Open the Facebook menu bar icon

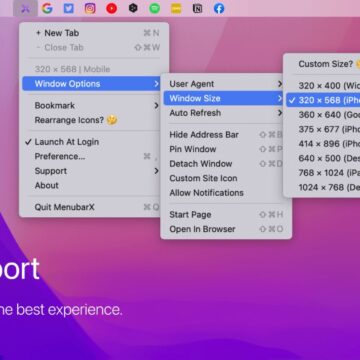pyautogui.click(x=219, y=8)
